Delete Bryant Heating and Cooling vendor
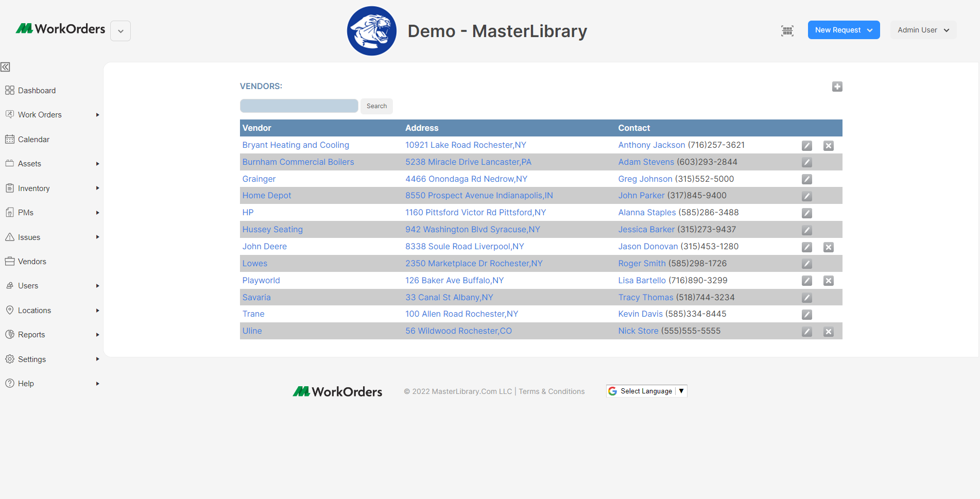980x499 pixels. [828, 146]
